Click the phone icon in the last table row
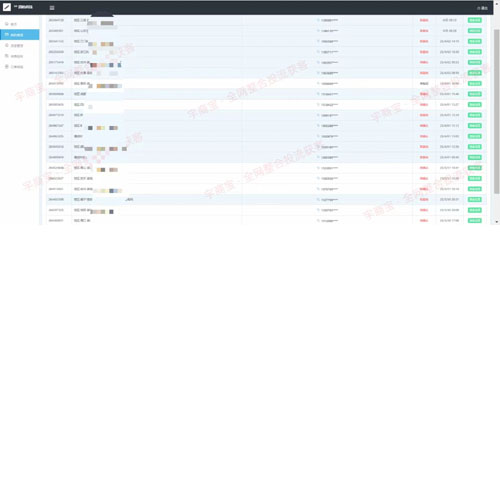This screenshot has height=500, width=500. pyautogui.click(x=318, y=221)
